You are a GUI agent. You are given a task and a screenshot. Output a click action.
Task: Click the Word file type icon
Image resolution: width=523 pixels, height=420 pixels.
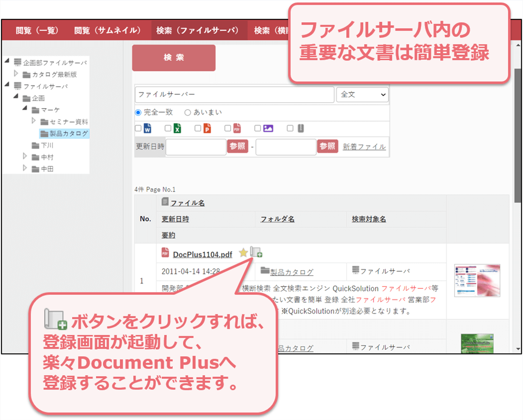147,128
